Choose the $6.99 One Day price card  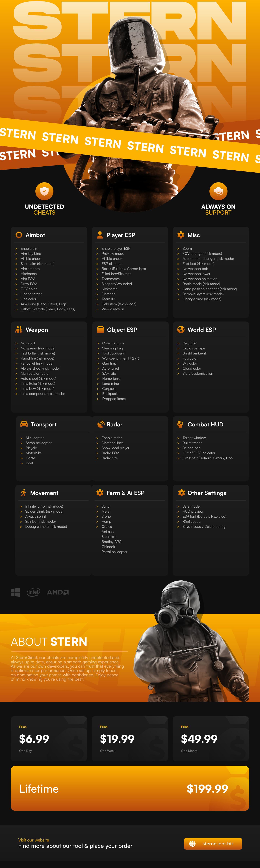click(x=49, y=739)
